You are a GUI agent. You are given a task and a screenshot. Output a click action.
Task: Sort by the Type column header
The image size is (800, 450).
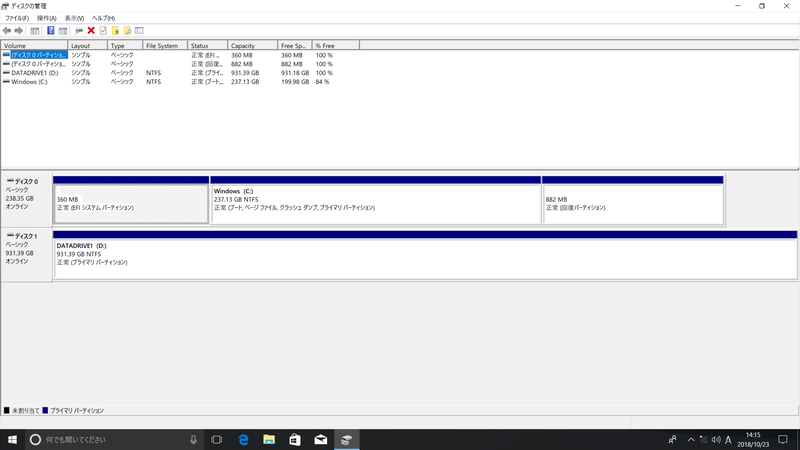pos(125,45)
